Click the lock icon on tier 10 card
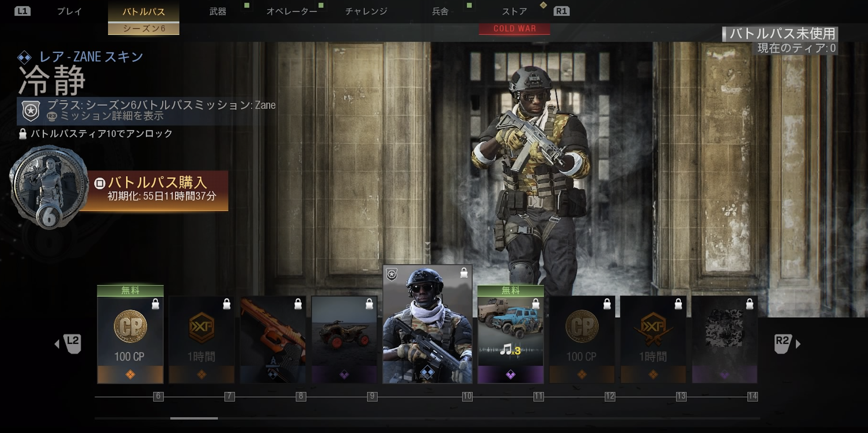 coord(464,273)
